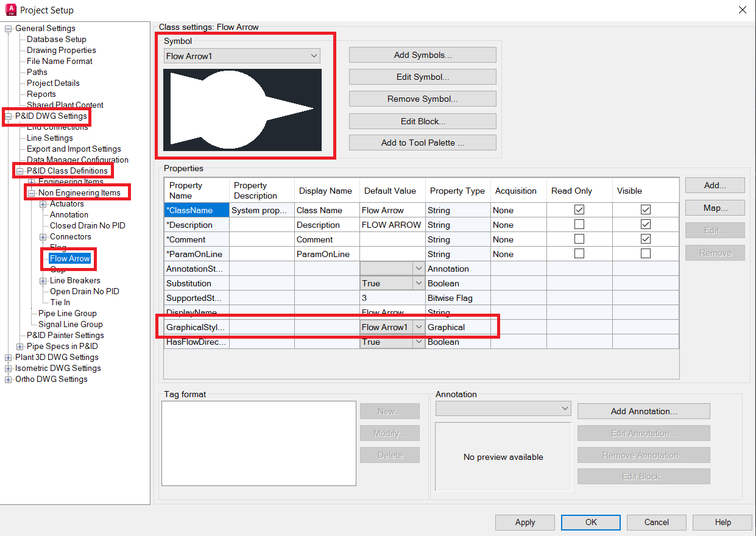Image resolution: width=756 pixels, height=536 pixels.
Task: Click the Add Symbols button
Action: click(x=422, y=54)
